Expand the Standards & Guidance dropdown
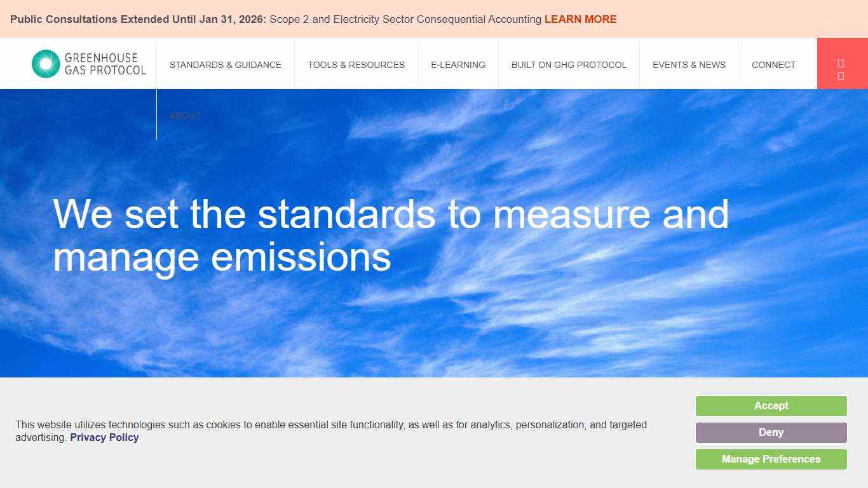The width and height of the screenshot is (868, 488). click(226, 64)
